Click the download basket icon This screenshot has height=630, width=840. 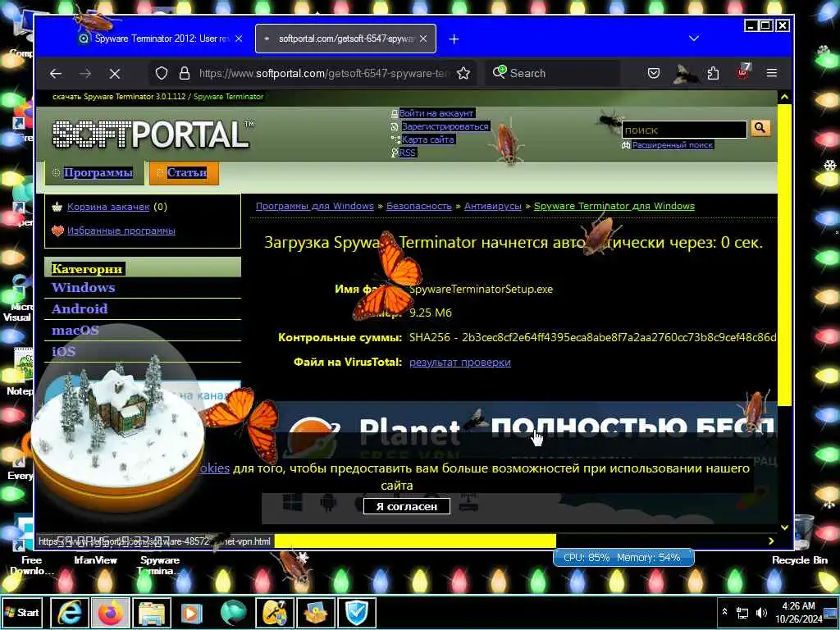pos(57,207)
